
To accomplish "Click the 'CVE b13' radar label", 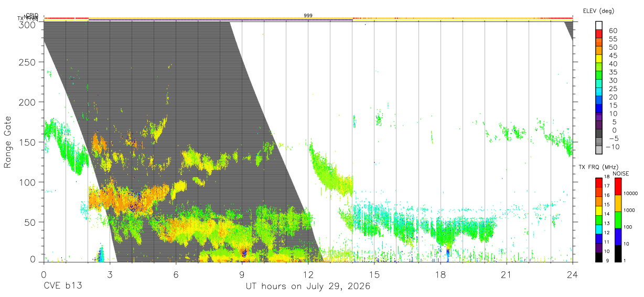I will 62,287.
